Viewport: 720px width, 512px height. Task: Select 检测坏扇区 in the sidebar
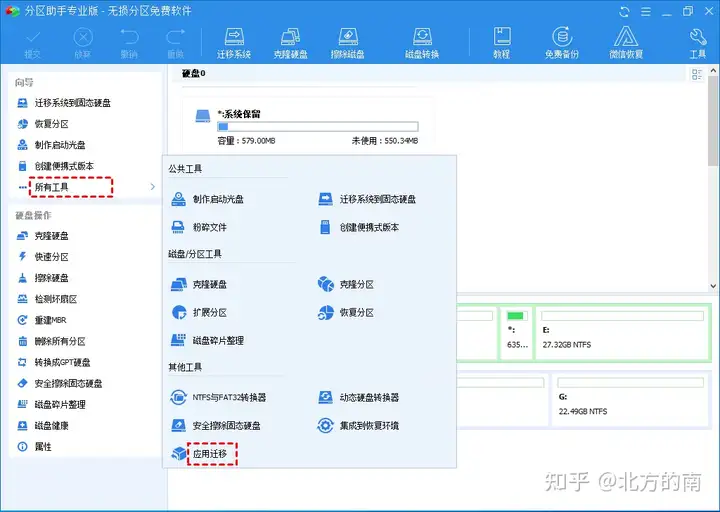(47, 299)
